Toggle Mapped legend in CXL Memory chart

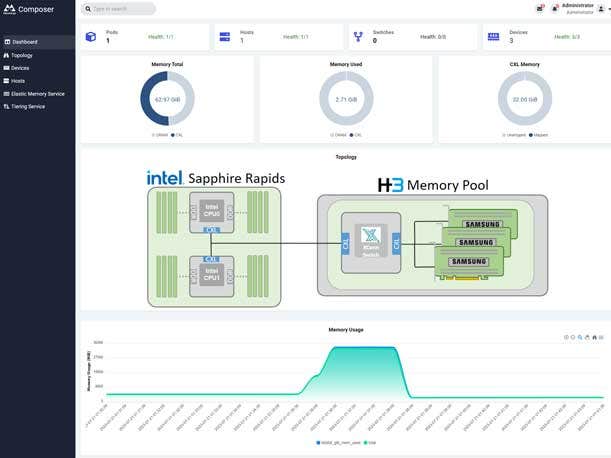[x=531, y=133]
